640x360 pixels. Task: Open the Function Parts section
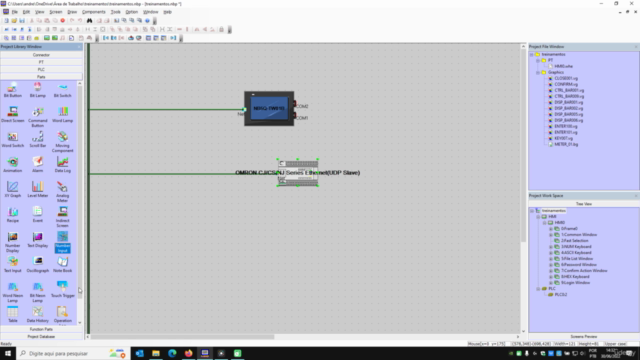coord(41,329)
